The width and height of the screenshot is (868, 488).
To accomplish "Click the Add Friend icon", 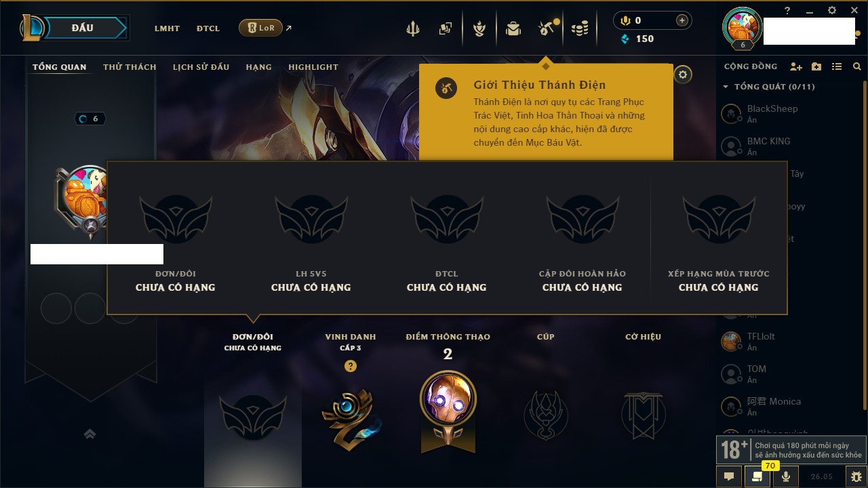I will pos(796,66).
